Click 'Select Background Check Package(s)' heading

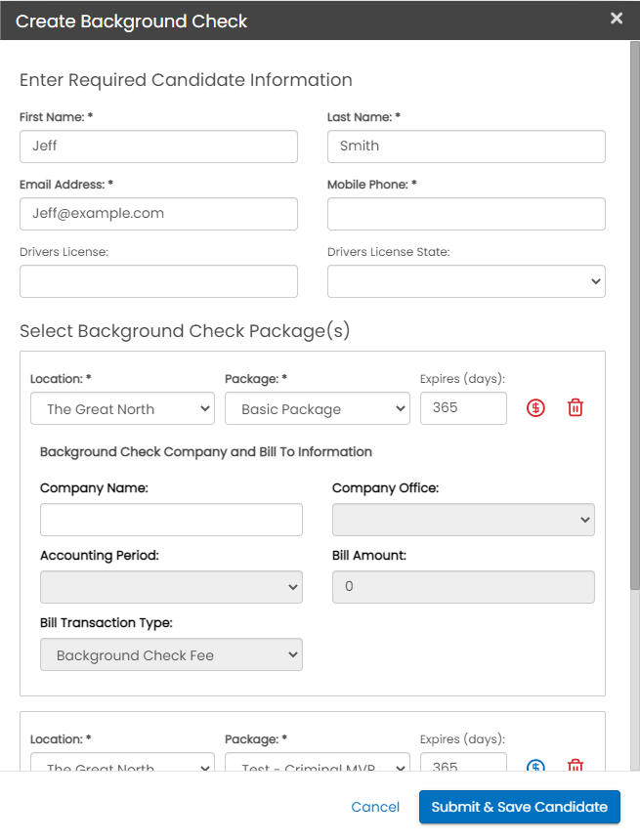(185, 331)
